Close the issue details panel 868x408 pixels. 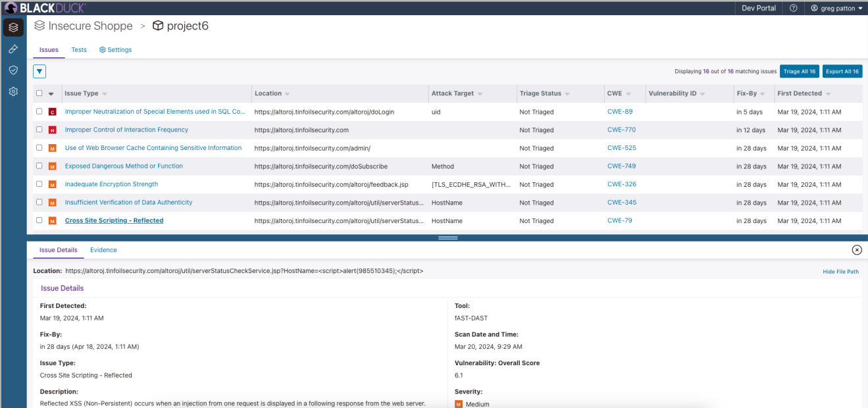(x=856, y=250)
